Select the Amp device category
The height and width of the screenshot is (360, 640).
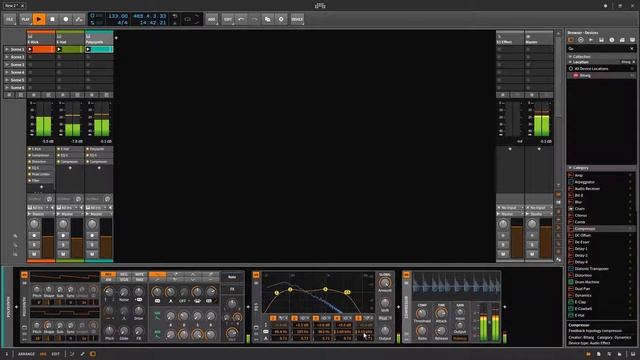(602, 175)
